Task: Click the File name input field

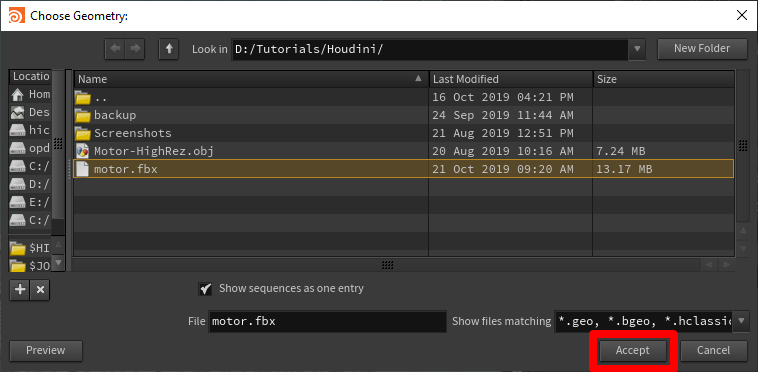Action: pyautogui.click(x=327, y=321)
